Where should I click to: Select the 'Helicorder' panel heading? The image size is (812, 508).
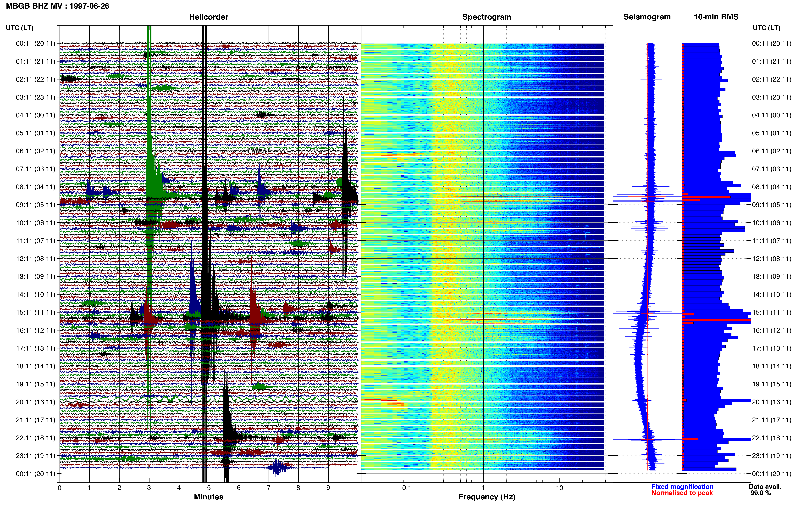click(x=209, y=17)
